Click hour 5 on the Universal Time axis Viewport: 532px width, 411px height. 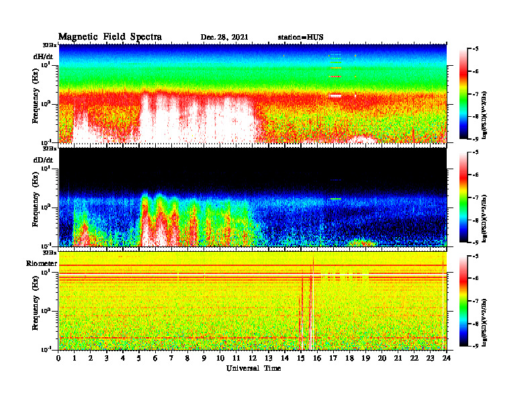pos(139,358)
